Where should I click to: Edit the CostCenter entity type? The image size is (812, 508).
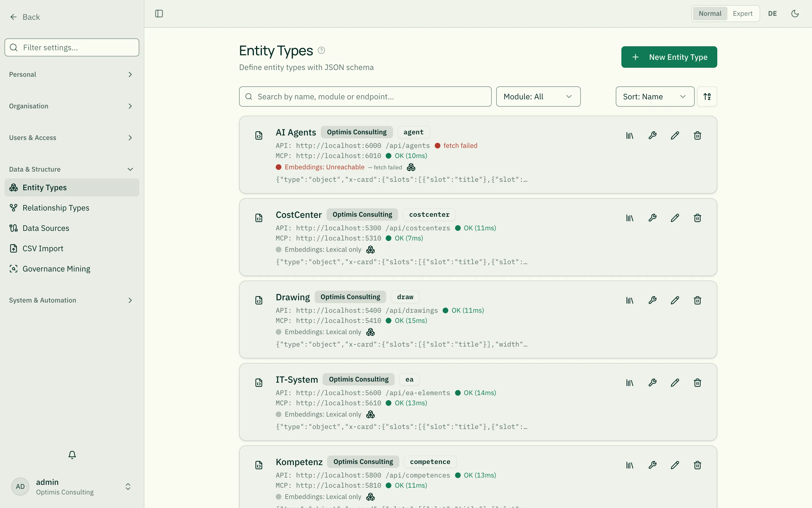pos(675,218)
